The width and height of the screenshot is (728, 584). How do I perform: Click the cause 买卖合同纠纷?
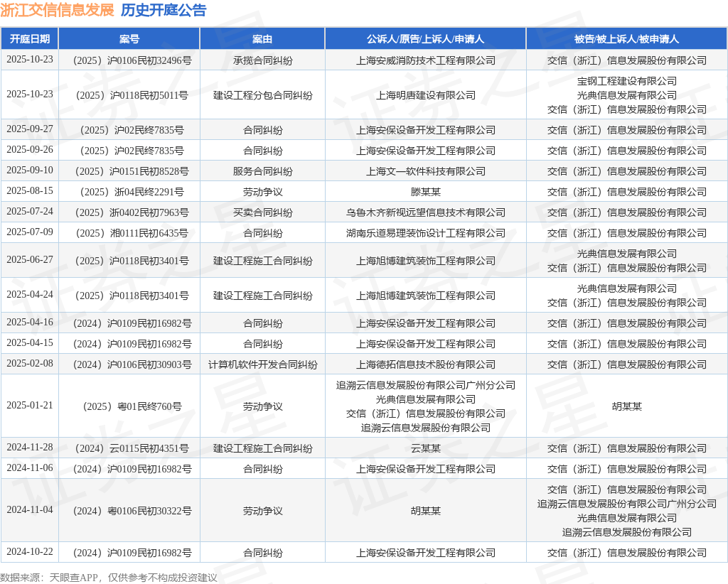point(263,212)
